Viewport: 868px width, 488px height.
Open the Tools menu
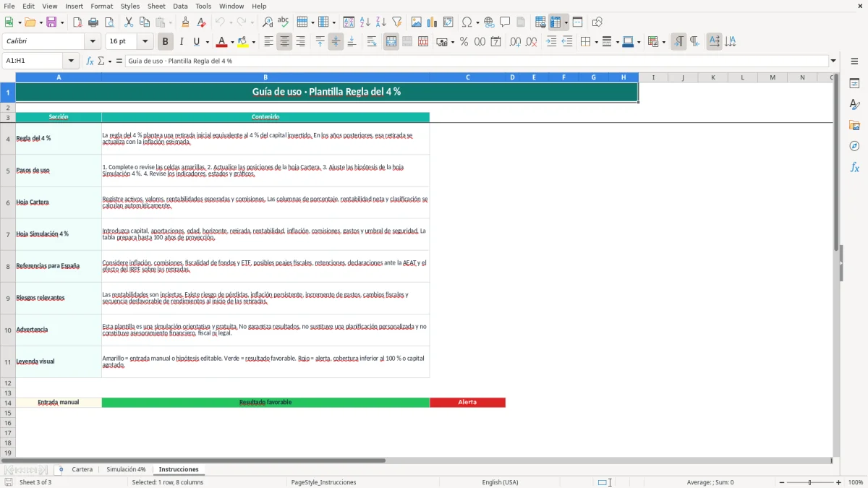203,6
